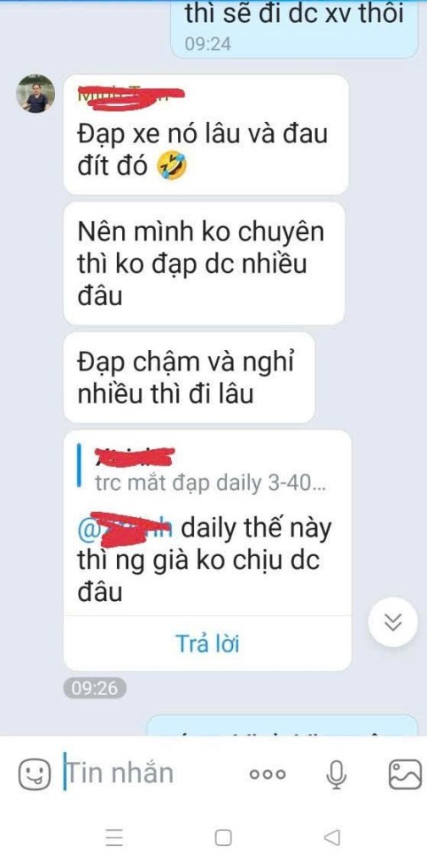Tap the redacted sender name above first message

[x=131, y=95]
